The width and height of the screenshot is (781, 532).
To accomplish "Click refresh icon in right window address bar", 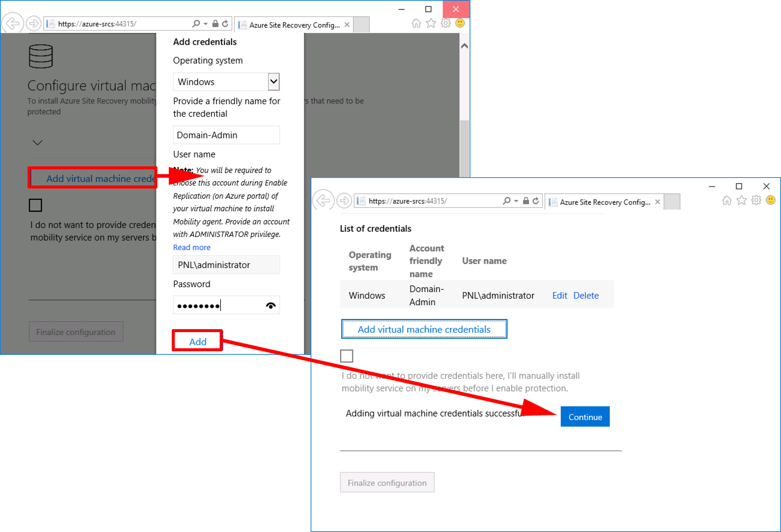I will pyautogui.click(x=536, y=201).
